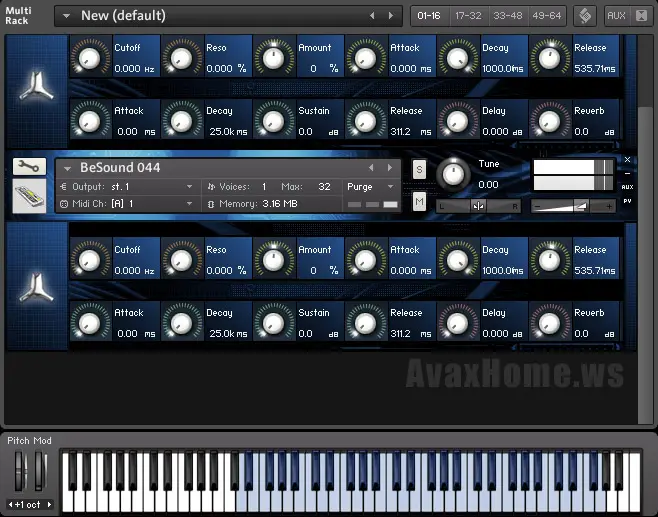Click Amount knob in lower instrument panel
This screenshot has height=517, width=658.
pos(274,260)
